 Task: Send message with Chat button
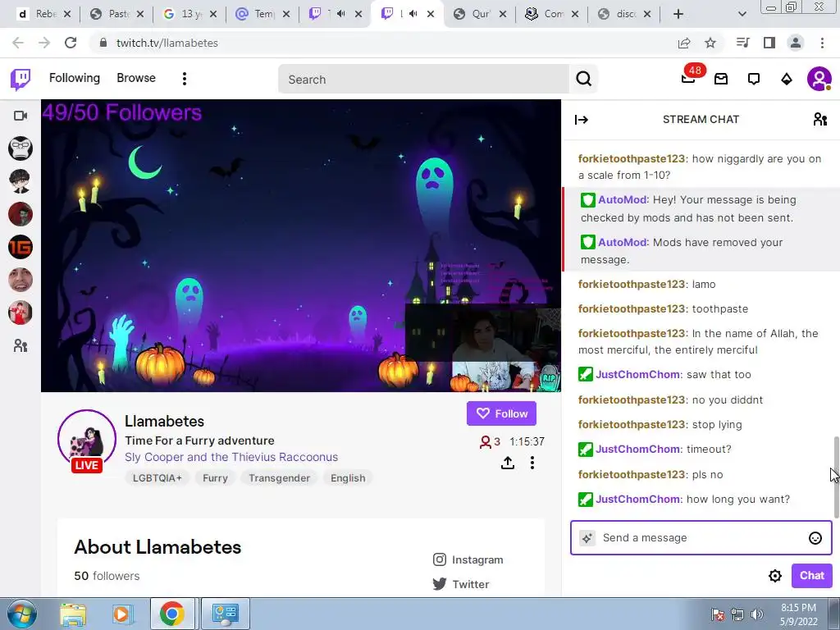point(811,575)
